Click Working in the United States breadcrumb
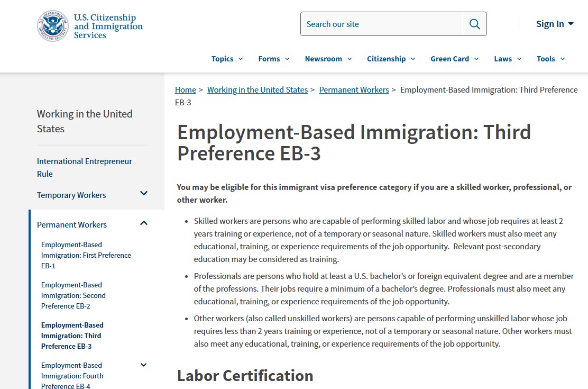 click(x=257, y=90)
